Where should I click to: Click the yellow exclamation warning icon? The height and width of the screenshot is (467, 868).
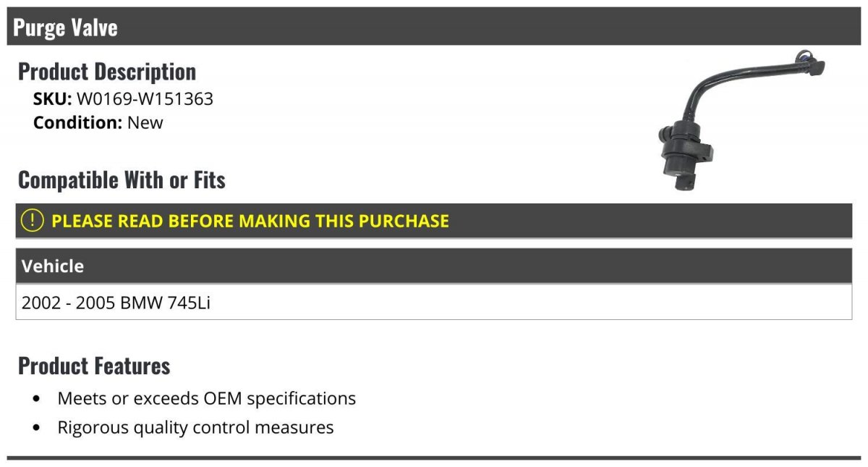click(x=33, y=221)
